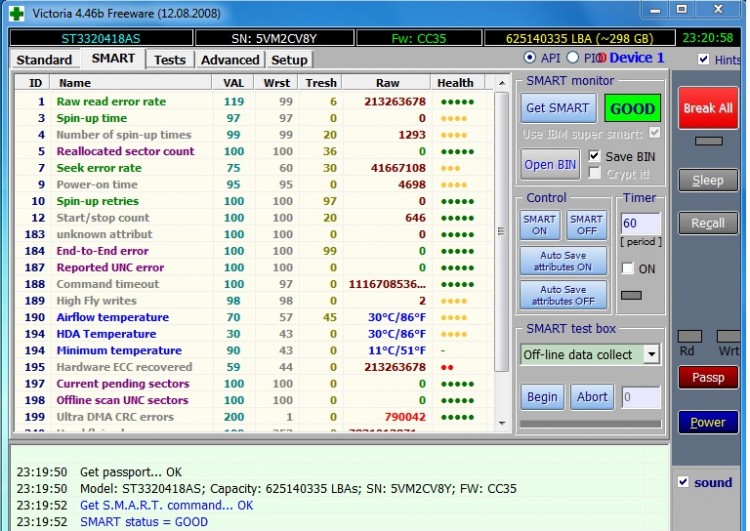Viewport: 750px width, 531px height.
Task: Click the Name column header
Action: tap(132, 83)
